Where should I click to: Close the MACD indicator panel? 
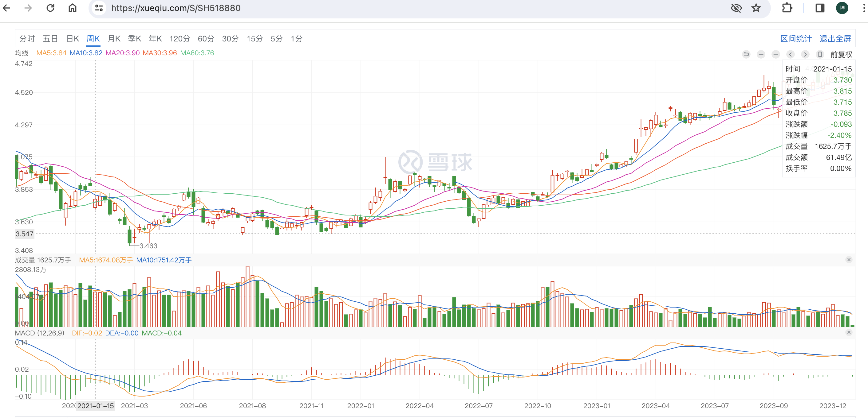(849, 332)
